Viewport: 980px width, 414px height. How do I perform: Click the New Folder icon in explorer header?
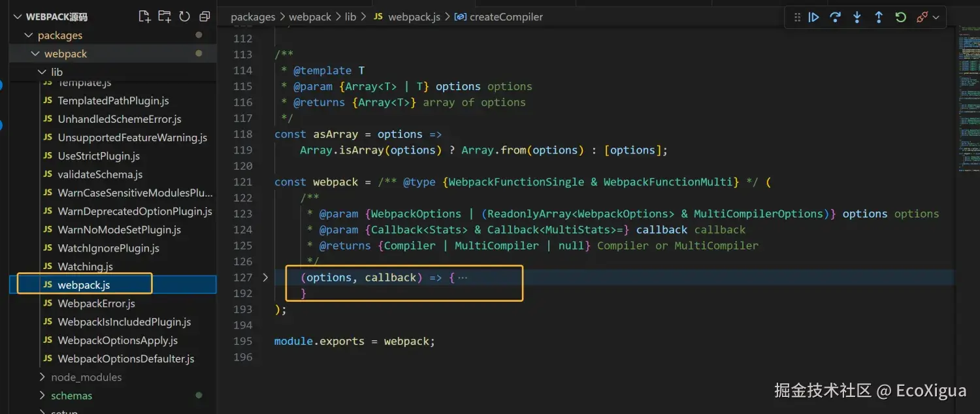click(165, 16)
